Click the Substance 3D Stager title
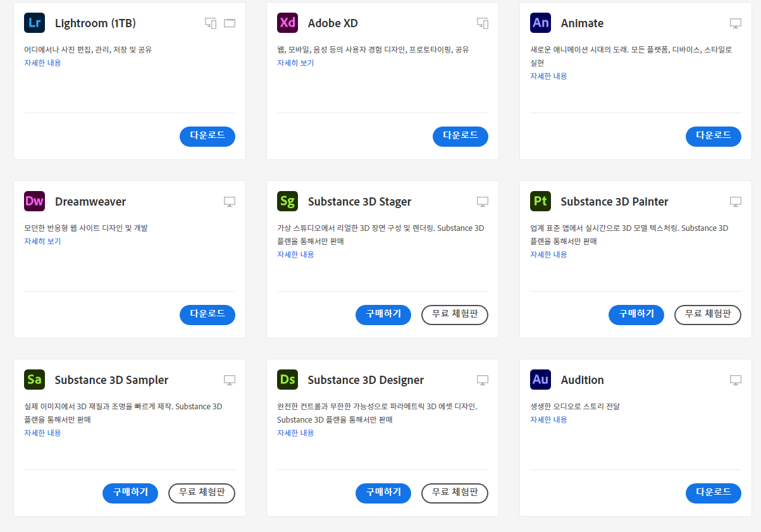The width and height of the screenshot is (761, 532). [x=359, y=202]
